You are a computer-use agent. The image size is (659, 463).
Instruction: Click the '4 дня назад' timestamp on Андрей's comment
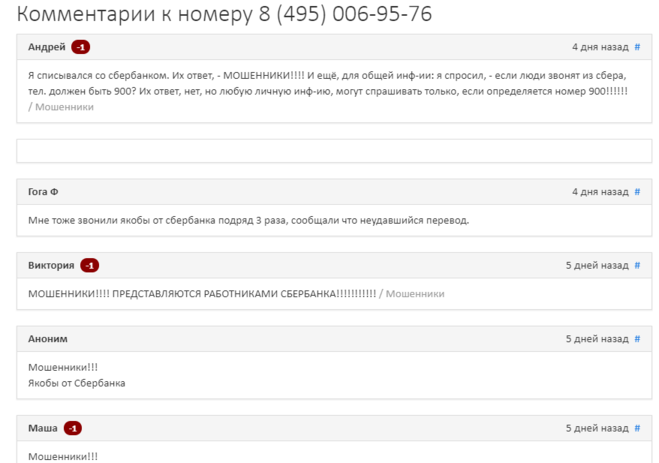[600, 47]
